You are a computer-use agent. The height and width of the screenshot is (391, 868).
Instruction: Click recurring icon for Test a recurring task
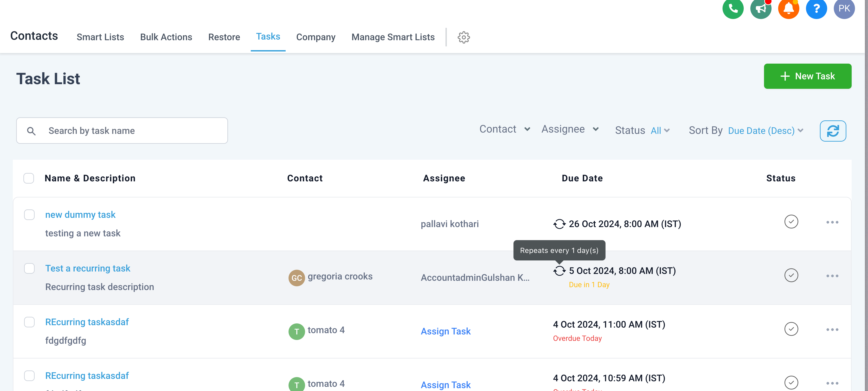tap(559, 271)
